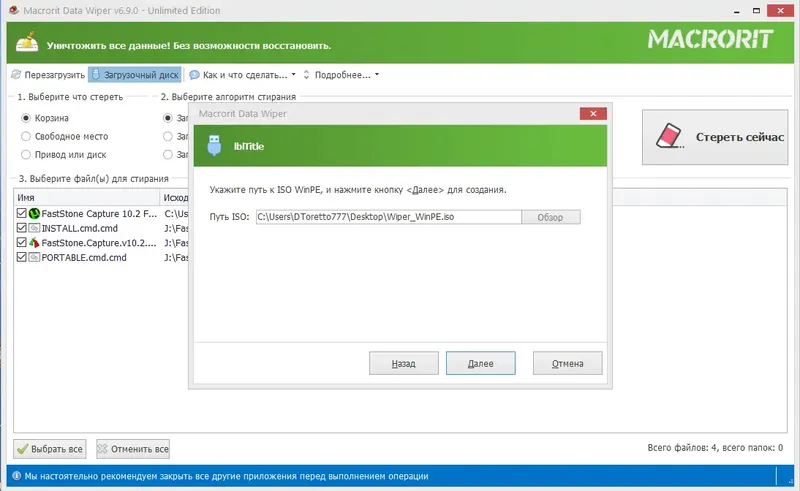The width and height of the screenshot is (800, 491).
Task: Click the info icon in blue status bar
Action: coord(16,476)
